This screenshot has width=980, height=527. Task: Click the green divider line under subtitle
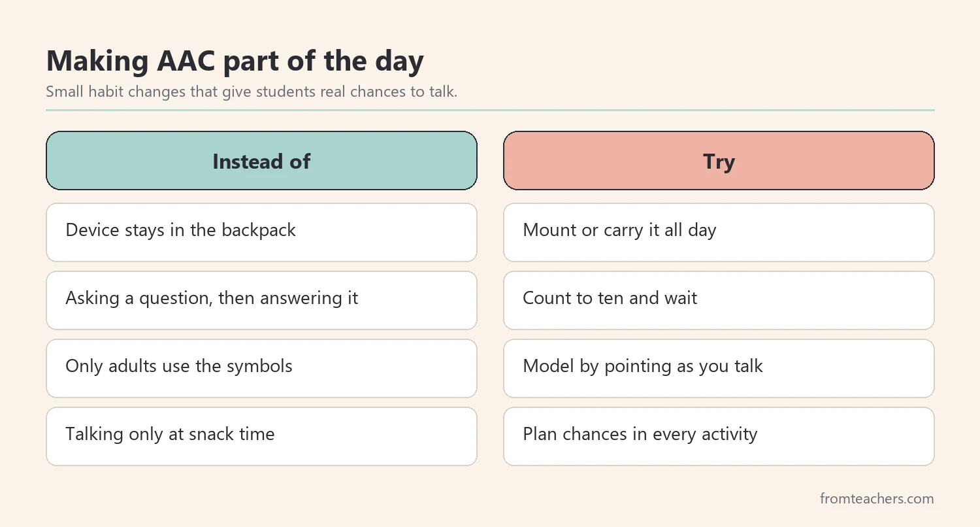tap(490, 110)
